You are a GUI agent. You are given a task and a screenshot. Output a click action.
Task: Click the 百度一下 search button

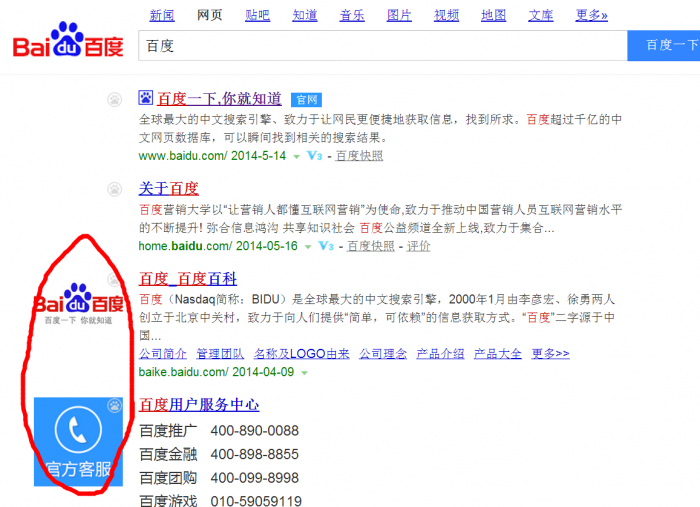[x=663, y=46]
